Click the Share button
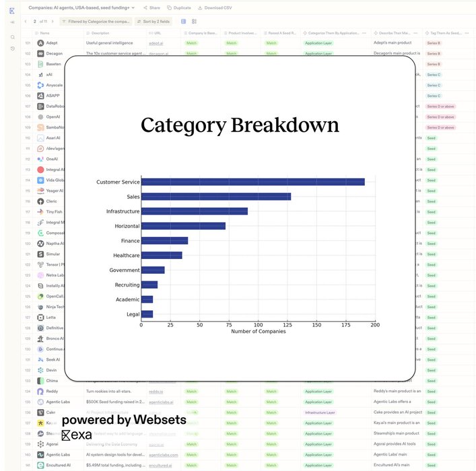The height and width of the screenshot is (471, 476). 151,7
